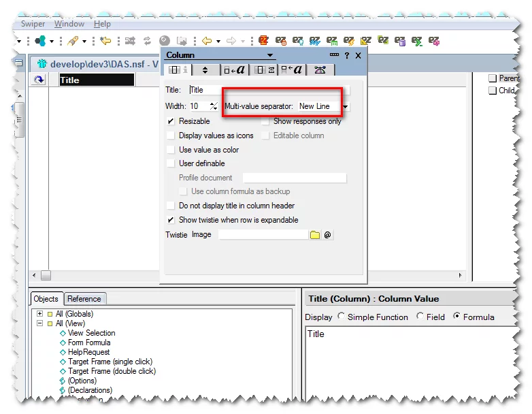The width and height of the screenshot is (532, 414).
Task: Click the yellow back arrow navigation icon
Action: (x=207, y=41)
